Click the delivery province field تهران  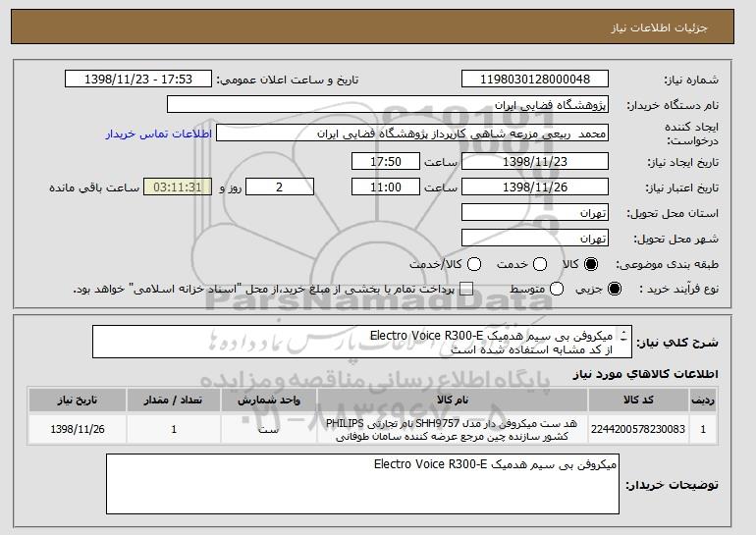point(535,213)
